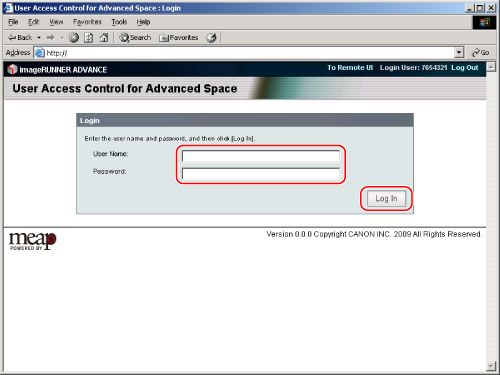Open the Tools menu
Screen dimensions: 500x375
[x=119, y=22]
